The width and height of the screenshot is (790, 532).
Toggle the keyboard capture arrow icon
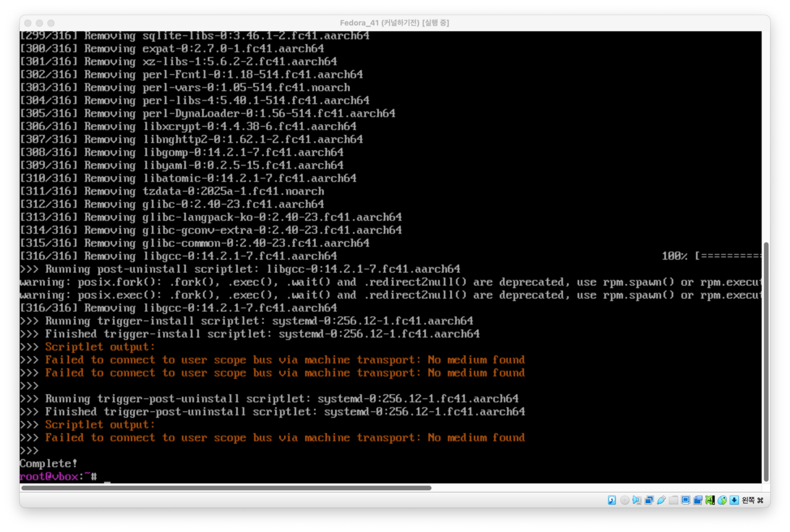point(734,500)
